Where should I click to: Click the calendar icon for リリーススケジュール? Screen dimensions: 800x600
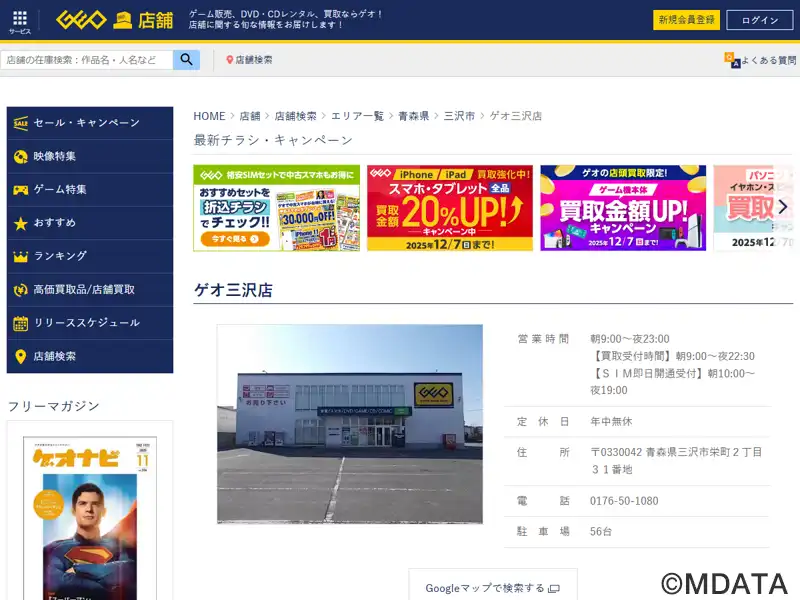point(20,323)
